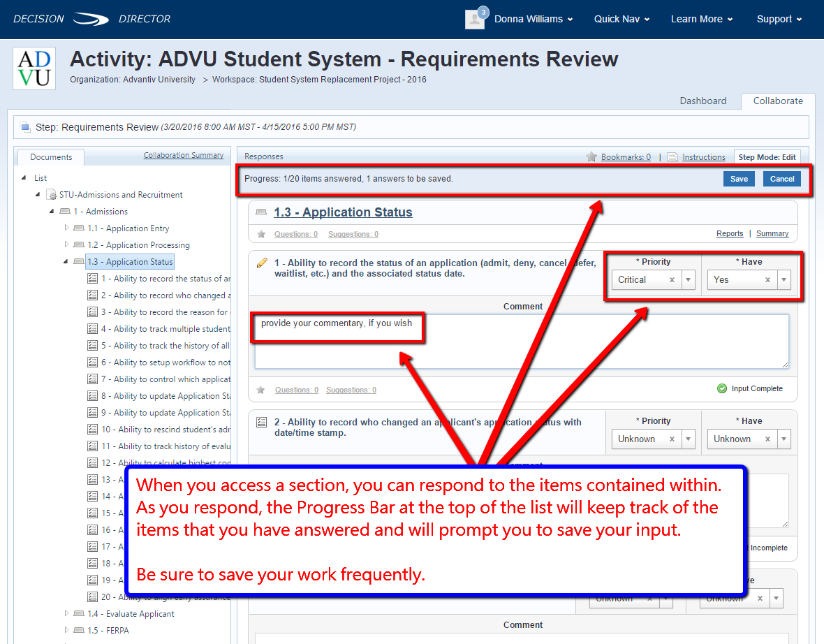Click checklist icon of tree item 7

pos(92,379)
